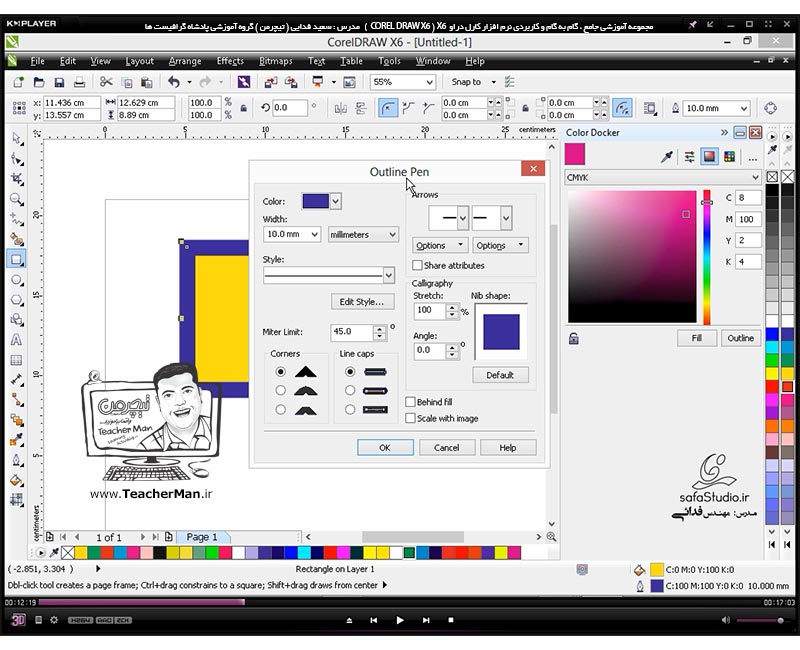Select the Freehand drawing tool

(x=17, y=219)
